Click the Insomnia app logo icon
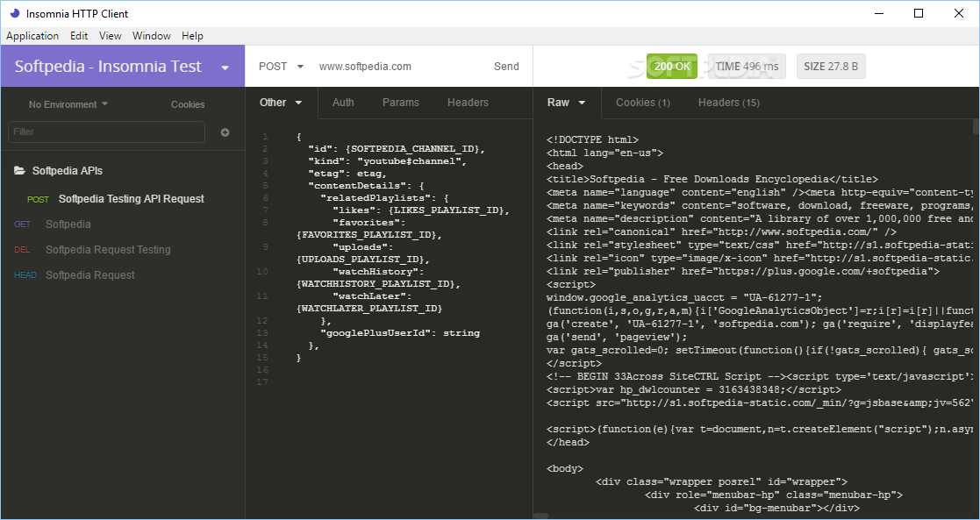This screenshot has height=520, width=980. pyautogui.click(x=15, y=13)
